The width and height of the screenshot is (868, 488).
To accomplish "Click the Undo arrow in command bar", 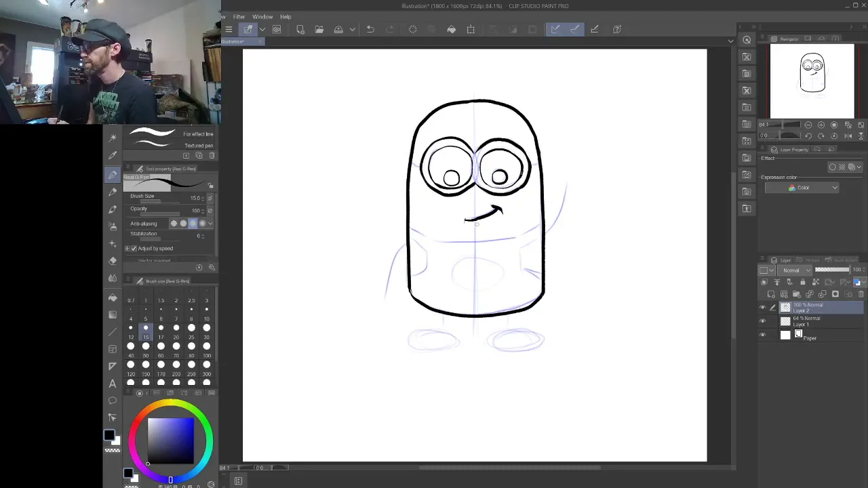I will pos(370,29).
